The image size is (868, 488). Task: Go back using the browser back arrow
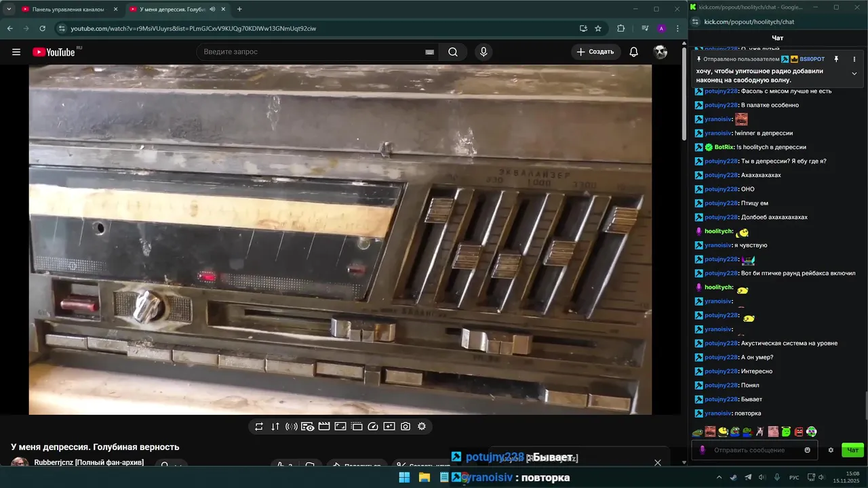point(9,28)
